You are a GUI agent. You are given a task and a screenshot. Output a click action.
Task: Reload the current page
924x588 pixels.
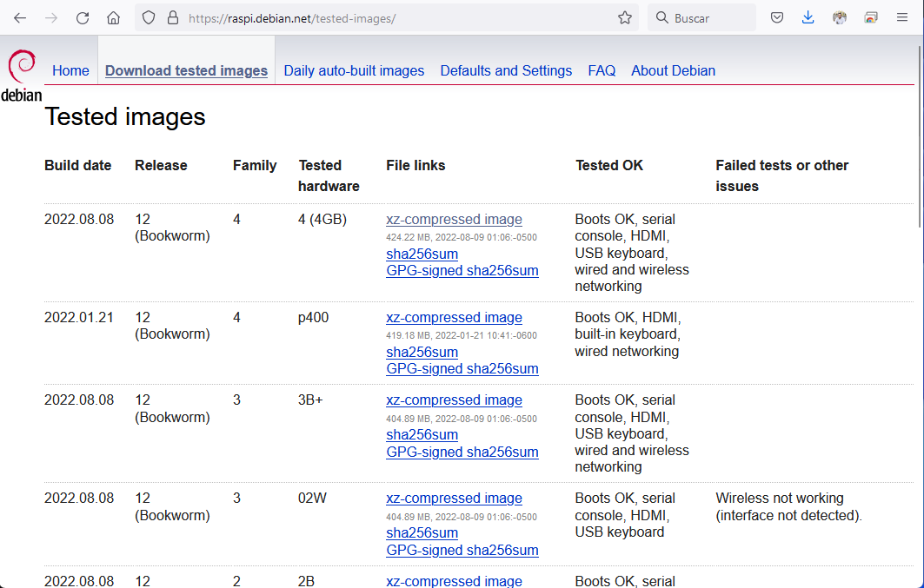point(83,17)
